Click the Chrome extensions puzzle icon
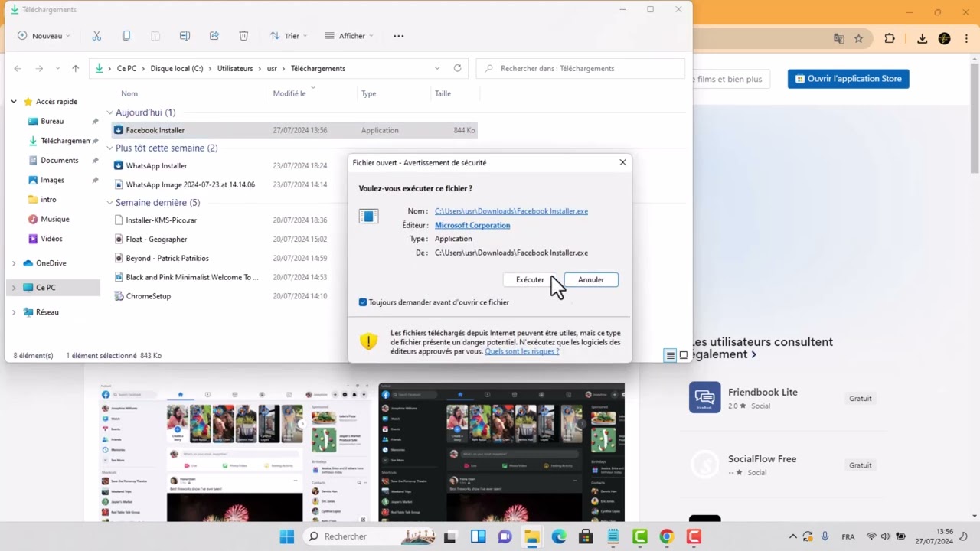The image size is (980, 551). (890, 38)
